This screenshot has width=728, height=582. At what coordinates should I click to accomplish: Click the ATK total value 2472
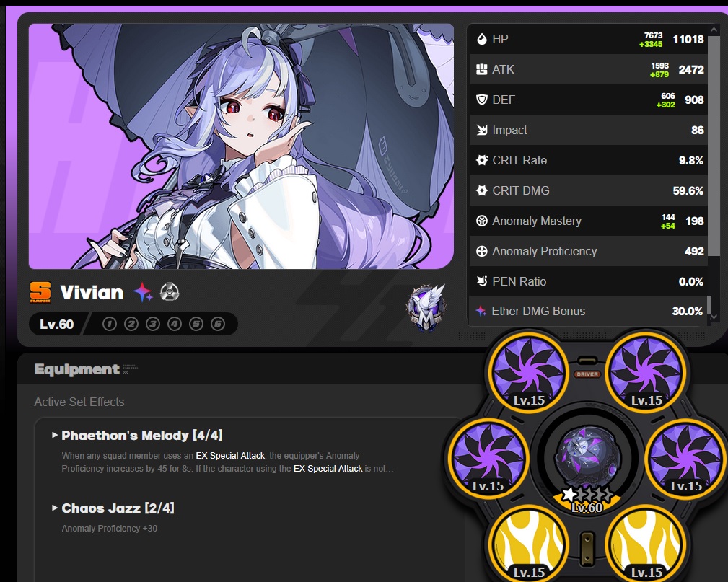coord(691,70)
